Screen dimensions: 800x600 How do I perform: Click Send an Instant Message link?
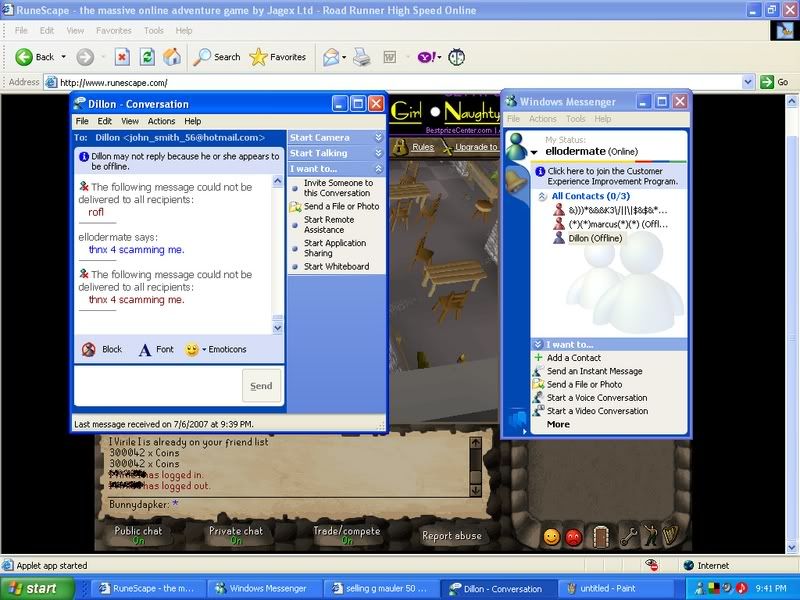(594, 371)
